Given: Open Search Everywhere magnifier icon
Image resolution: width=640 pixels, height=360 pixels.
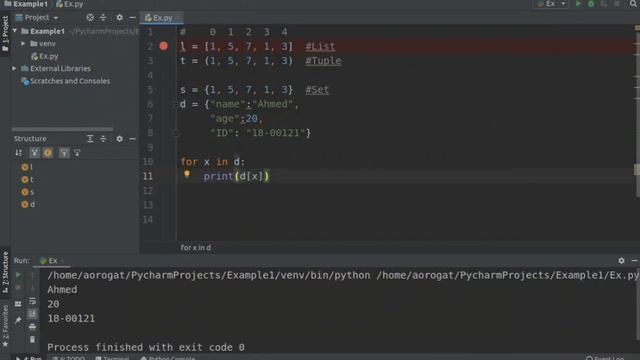Looking at the screenshot, I should tap(633, 4).
